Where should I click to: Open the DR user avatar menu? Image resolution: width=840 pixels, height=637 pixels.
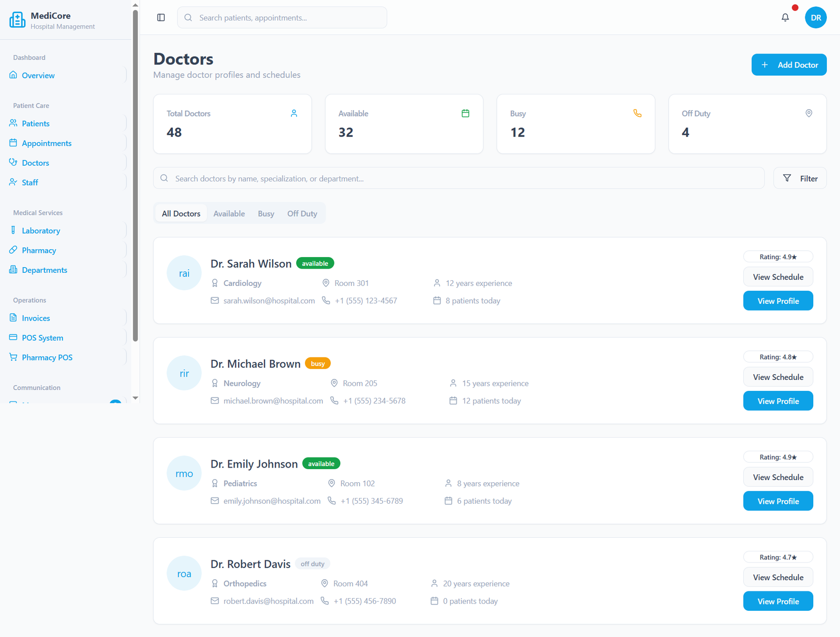(x=815, y=18)
